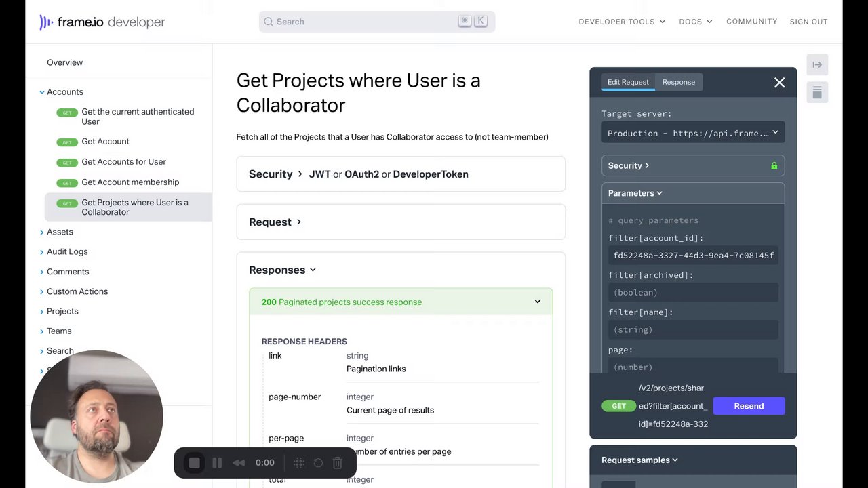Expand the Developer Tools menu
868x488 pixels.
[x=622, y=22]
